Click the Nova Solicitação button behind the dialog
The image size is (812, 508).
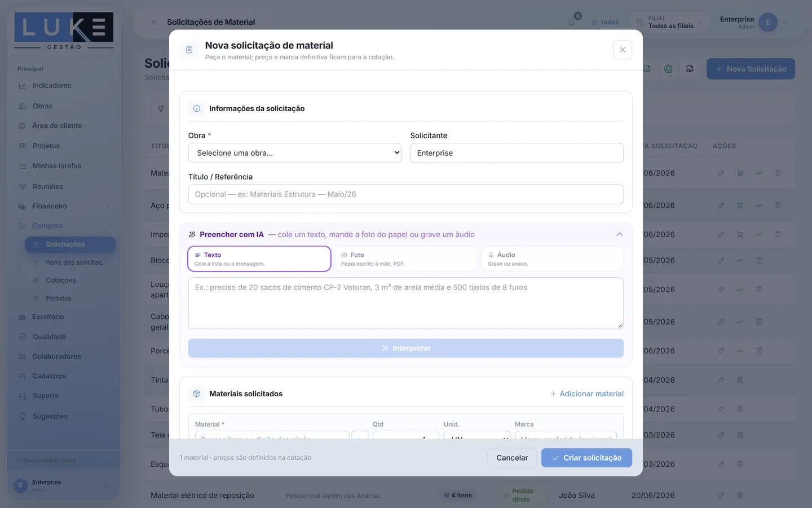click(x=751, y=69)
